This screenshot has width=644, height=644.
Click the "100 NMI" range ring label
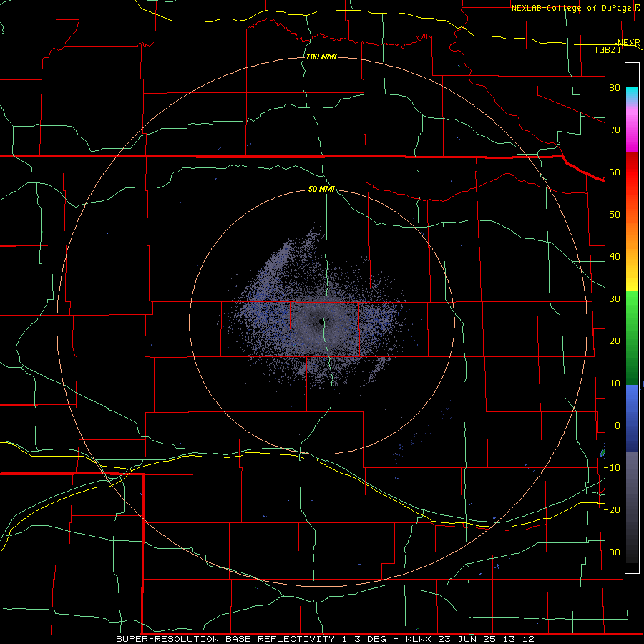pos(321,57)
